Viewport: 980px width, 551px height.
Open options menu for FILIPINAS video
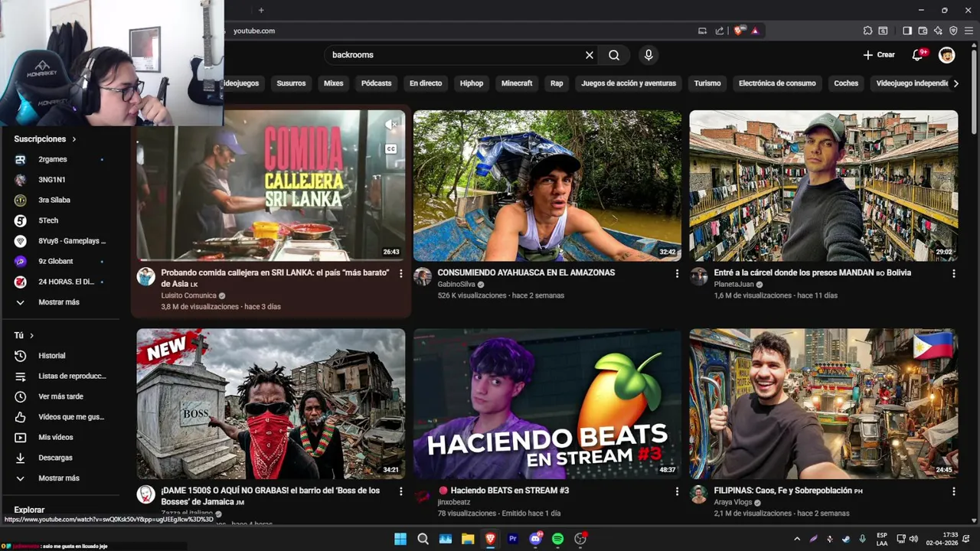[953, 491]
